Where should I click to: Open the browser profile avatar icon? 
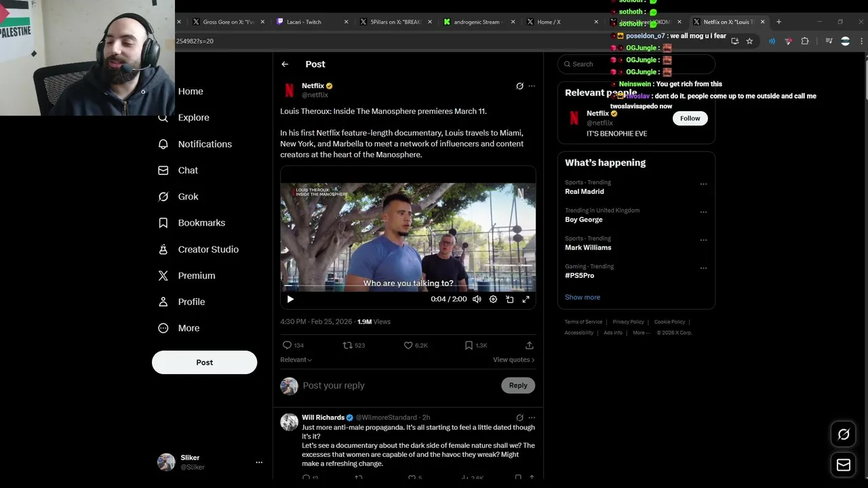[845, 41]
